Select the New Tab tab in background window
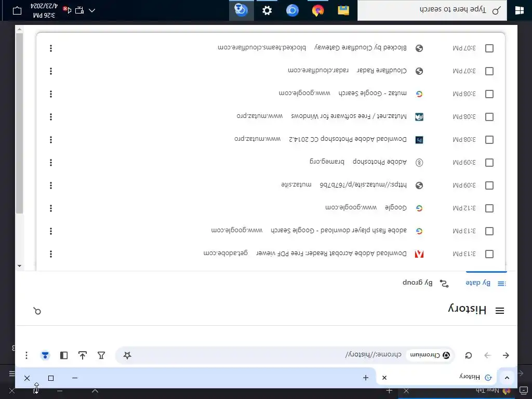 point(457,391)
